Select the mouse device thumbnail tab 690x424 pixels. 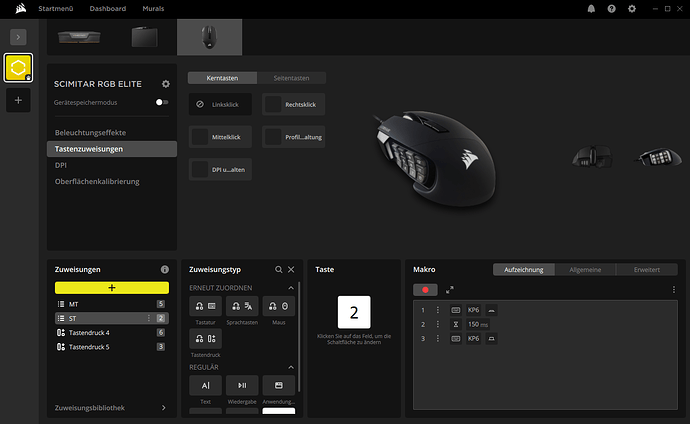209,37
